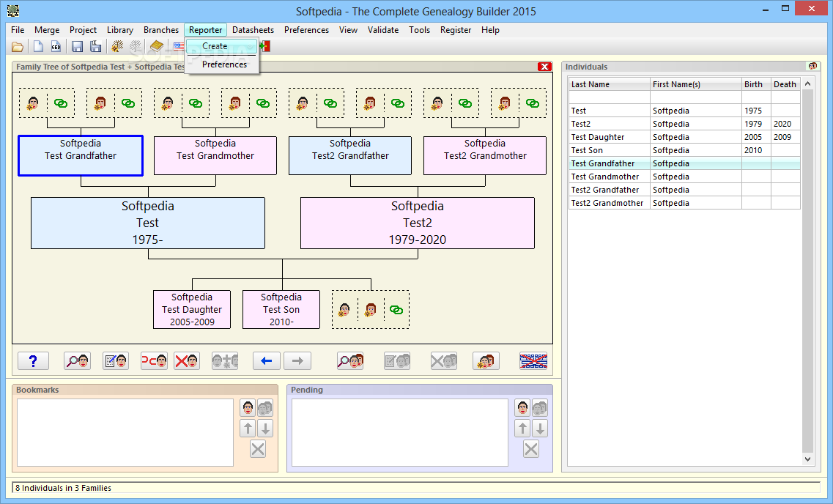Click link icon in child placeholder box
The image size is (833, 504).
396,310
